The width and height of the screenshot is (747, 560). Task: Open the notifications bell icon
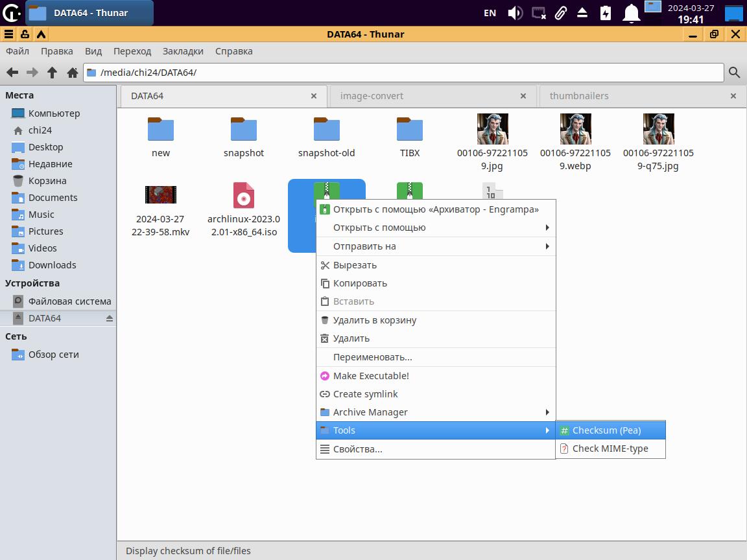point(631,13)
